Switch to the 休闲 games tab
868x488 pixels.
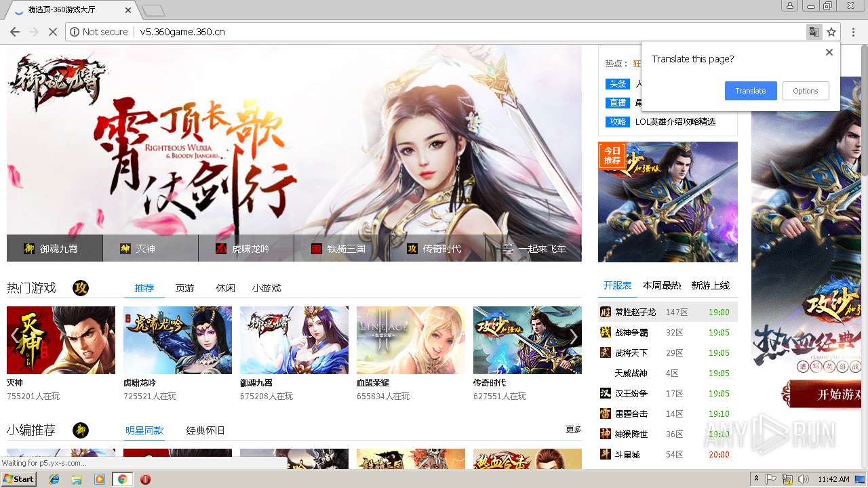point(226,288)
